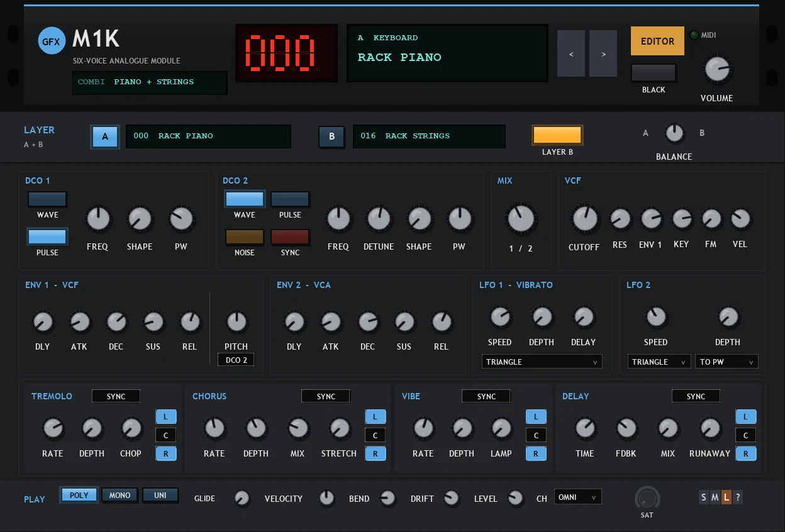The image size is (785, 532).
Task: Click the MIDI indicator light
Action: click(x=694, y=35)
